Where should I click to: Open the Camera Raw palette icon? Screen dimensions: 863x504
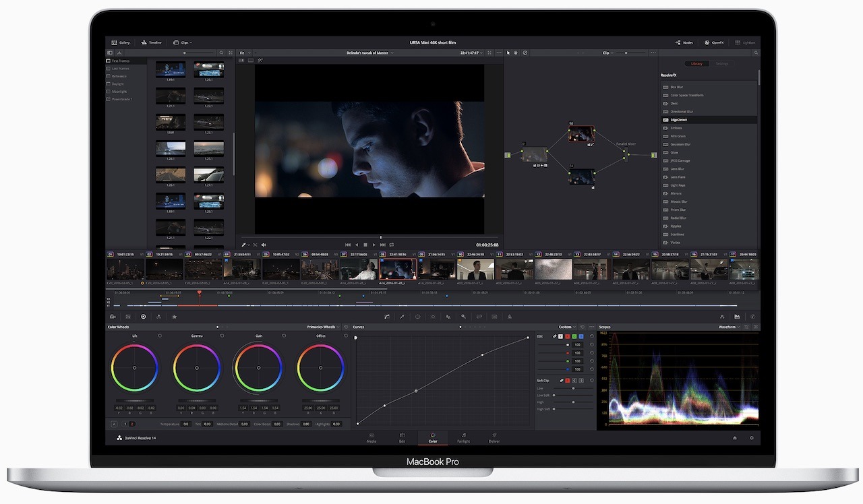point(113,316)
